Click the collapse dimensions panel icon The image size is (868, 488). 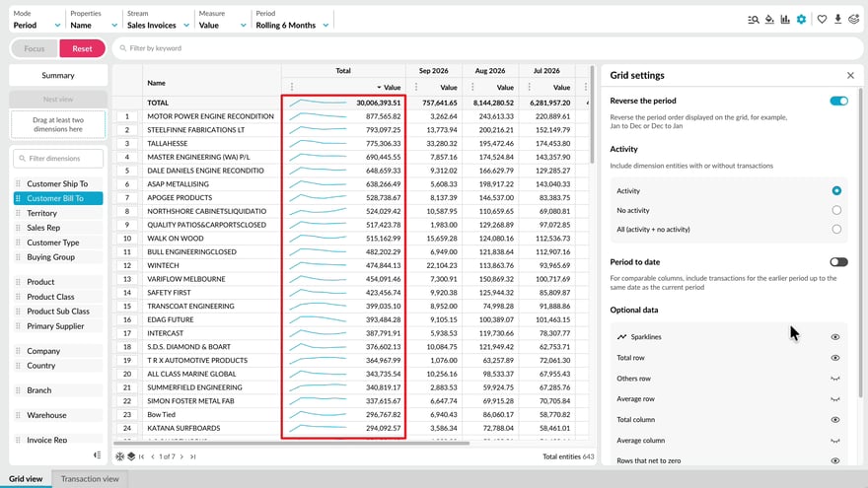98,454
